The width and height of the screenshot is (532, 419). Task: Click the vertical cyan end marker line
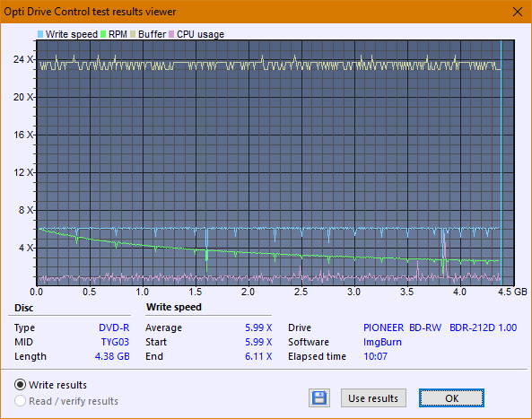click(x=501, y=163)
